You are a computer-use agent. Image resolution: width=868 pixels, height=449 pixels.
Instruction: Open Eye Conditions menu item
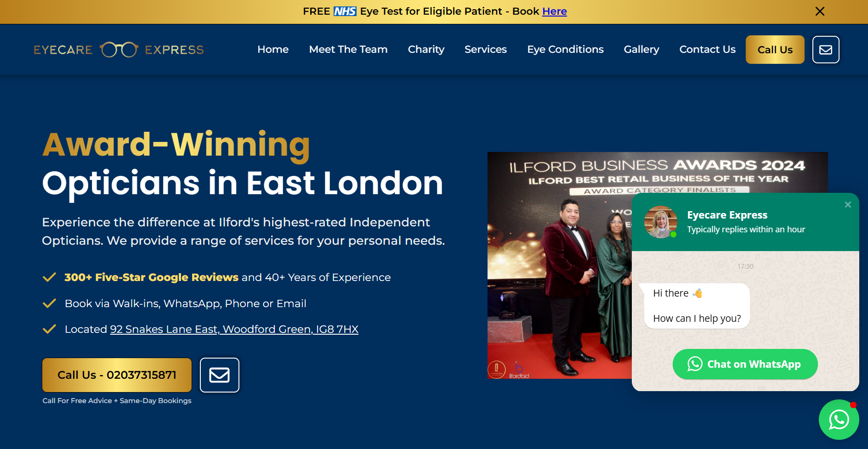pos(565,49)
